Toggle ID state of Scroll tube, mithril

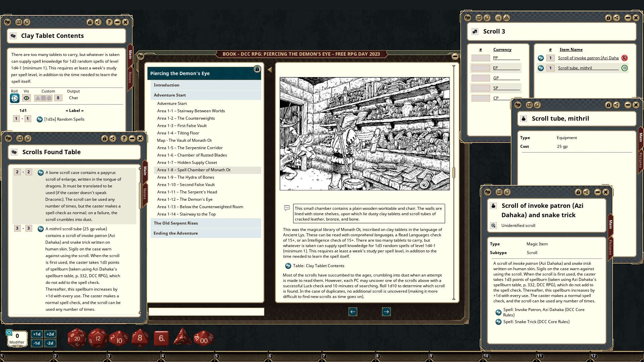[624, 68]
